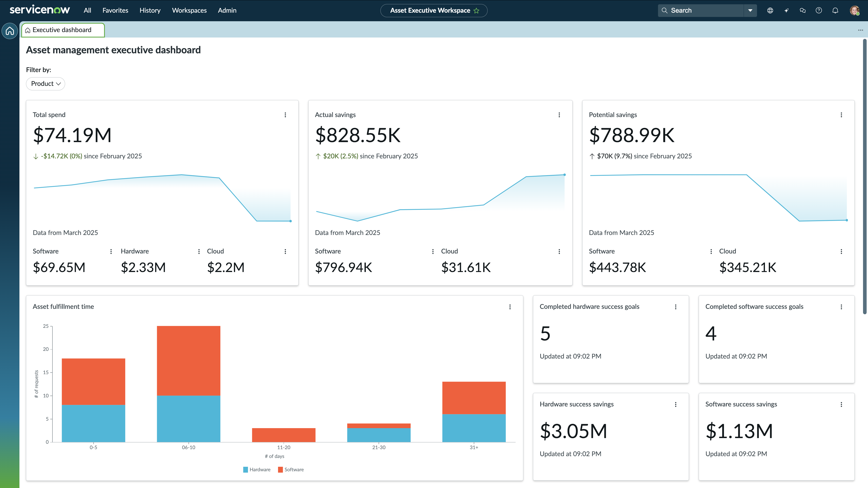Screen dimensions: 868x488
Task: Expand the search scope dropdown arrow
Action: [750, 10]
